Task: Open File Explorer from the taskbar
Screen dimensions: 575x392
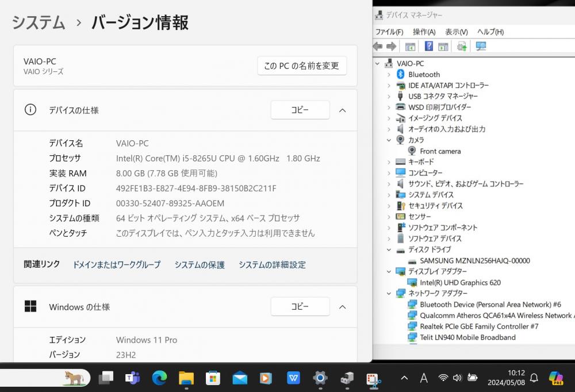Action: [186, 378]
